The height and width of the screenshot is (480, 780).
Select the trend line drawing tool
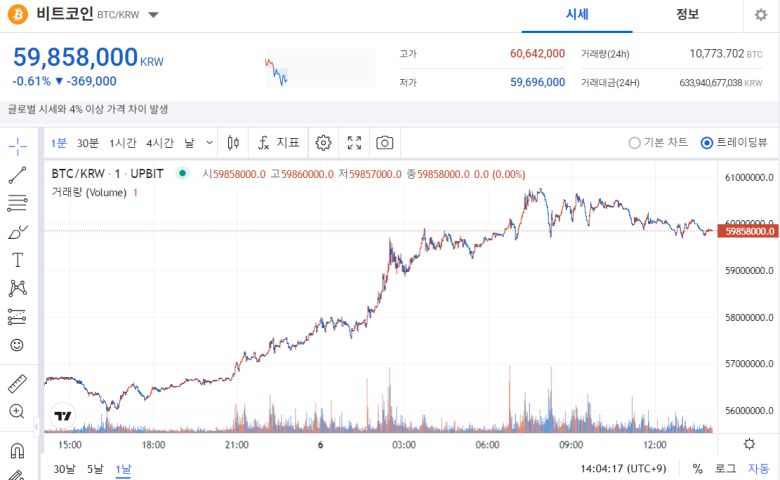pos(17,175)
